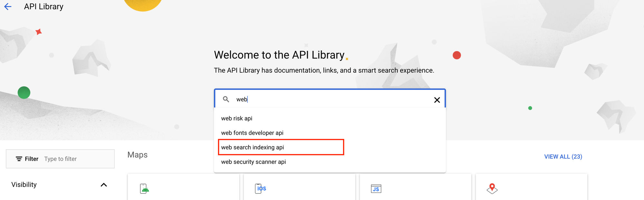Open the VIEW ALL (23) link

[x=563, y=157]
